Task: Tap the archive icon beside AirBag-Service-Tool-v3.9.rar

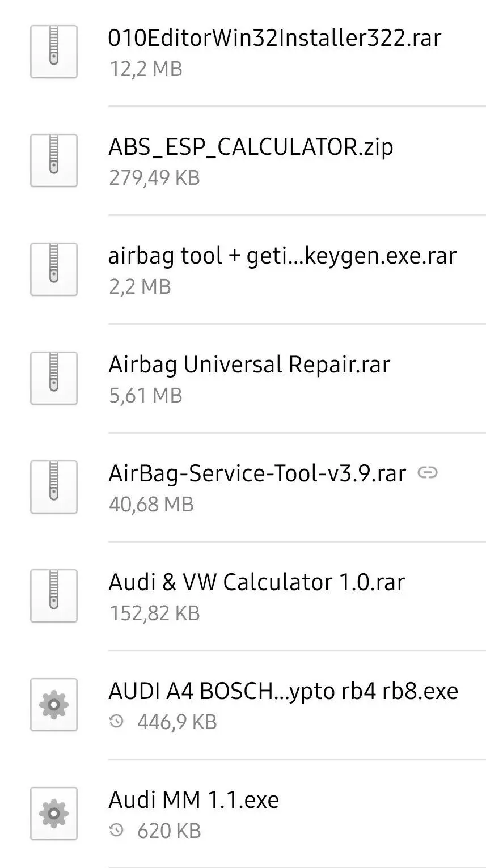Action: point(54,487)
